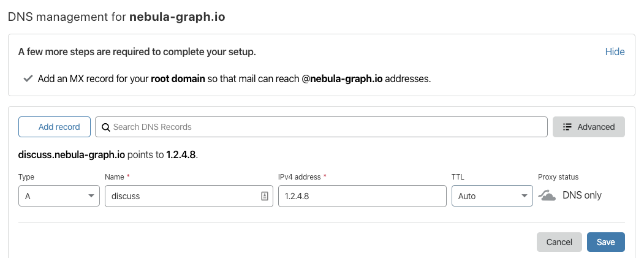This screenshot has width=644, height=258.
Task: Open the record Type dropdown
Action: 59,196
